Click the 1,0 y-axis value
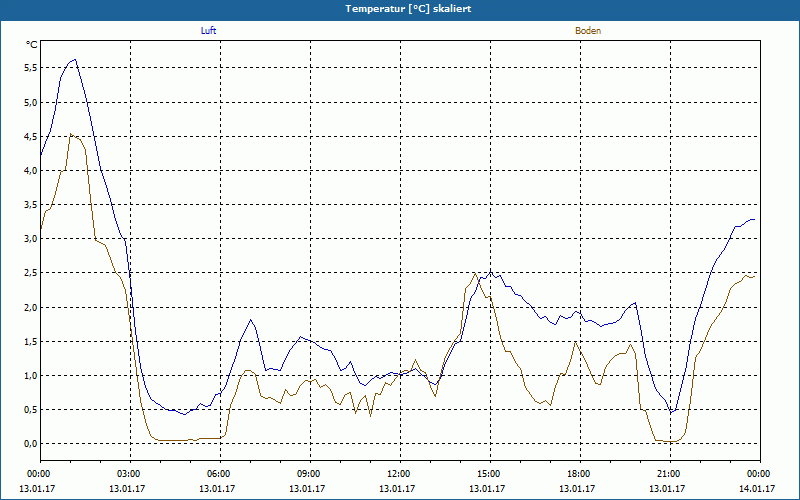 click(31, 376)
